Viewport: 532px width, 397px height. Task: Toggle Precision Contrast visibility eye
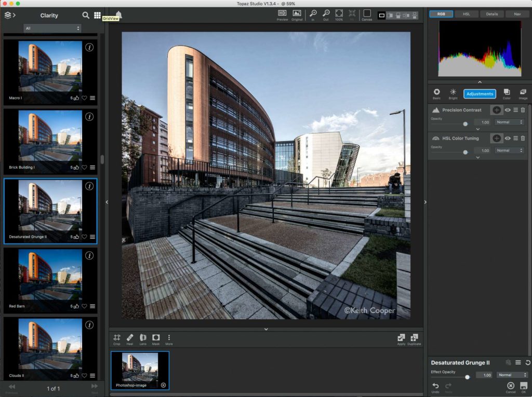point(508,110)
